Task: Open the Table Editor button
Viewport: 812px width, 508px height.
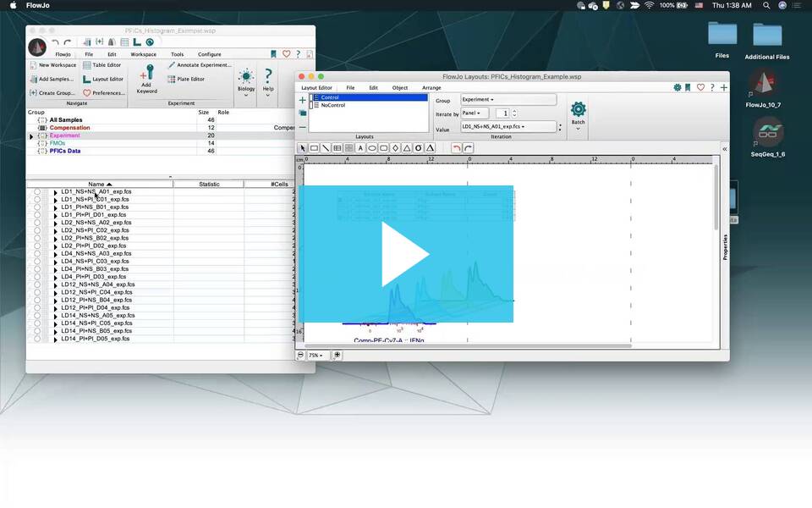Action: point(102,65)
